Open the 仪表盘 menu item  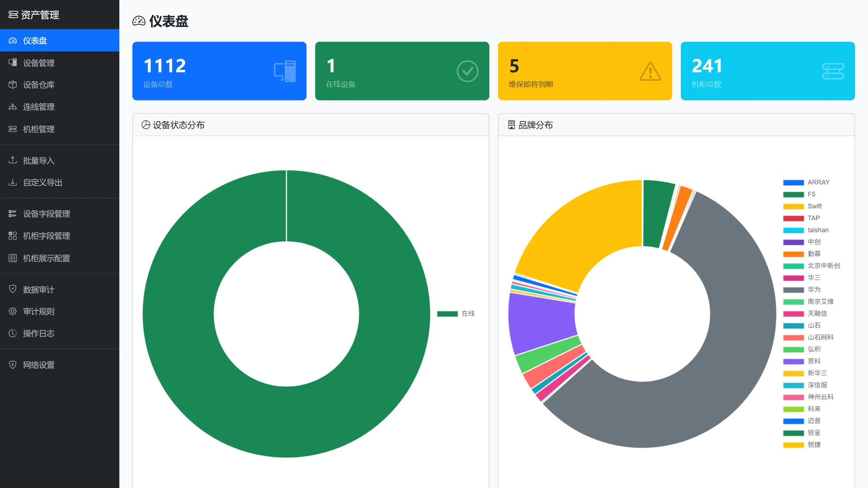pyautogui.click(x=60, y=41)
